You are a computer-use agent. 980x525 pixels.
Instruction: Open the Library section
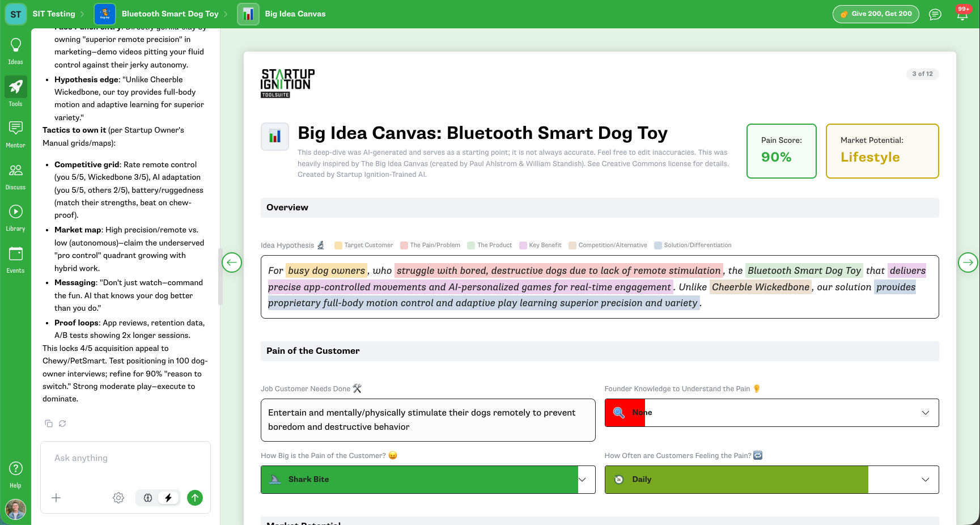15,218
